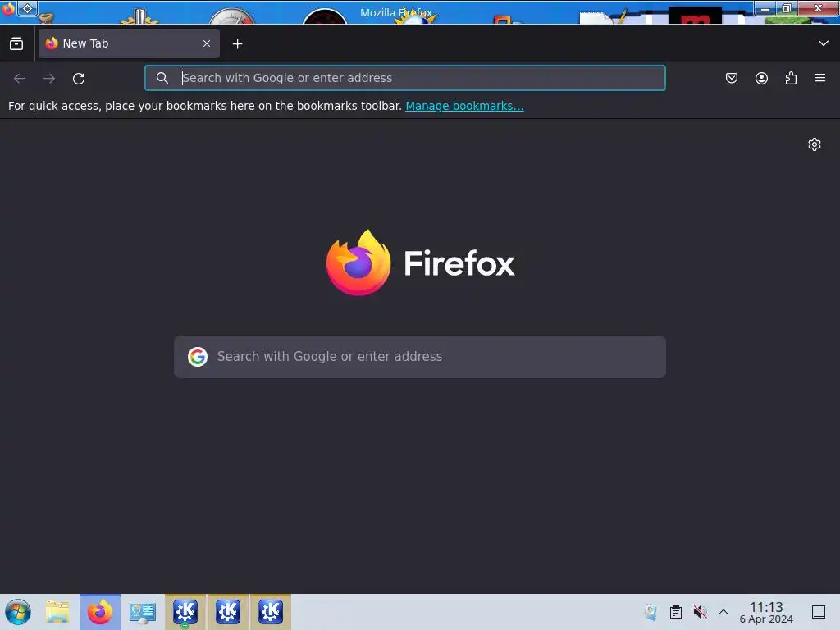Viewport: 840px width, 630px height.
Task: Open the first KDE gear taskbar entry
Action: pyautogui.click(x=185, y=612)
